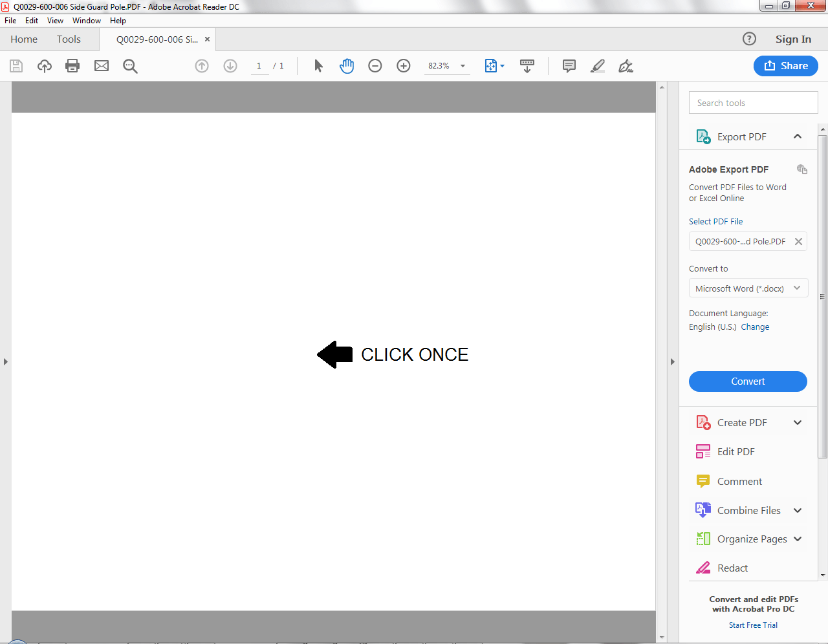This screenshot has width=828, height=644.
Task: Click the Organize Pages tool icon
Action: 703,539
